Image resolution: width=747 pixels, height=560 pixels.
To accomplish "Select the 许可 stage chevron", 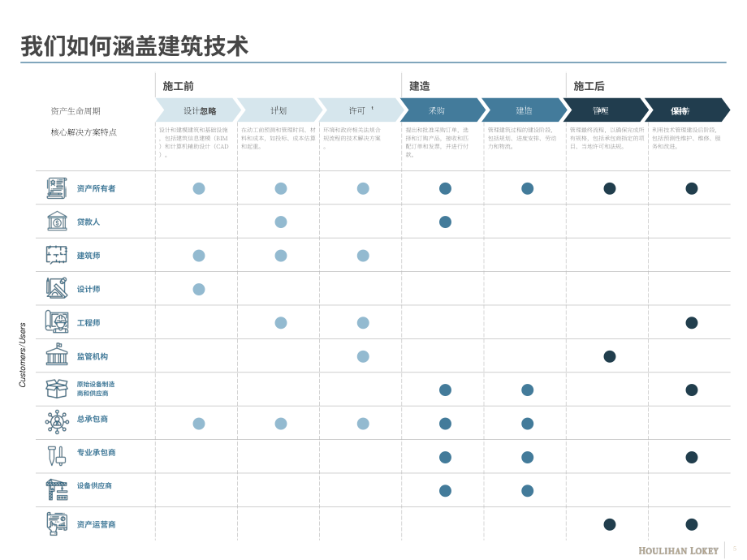I will 362,110.
